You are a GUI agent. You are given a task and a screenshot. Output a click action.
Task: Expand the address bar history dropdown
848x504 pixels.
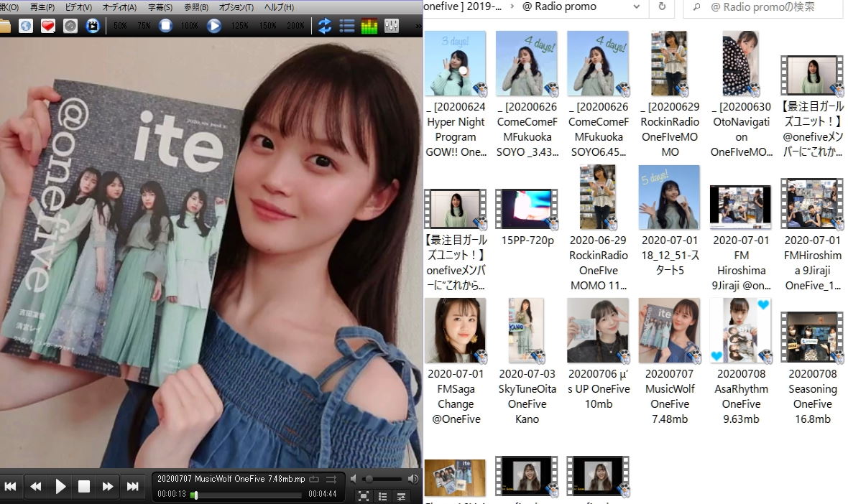(637, 6)
